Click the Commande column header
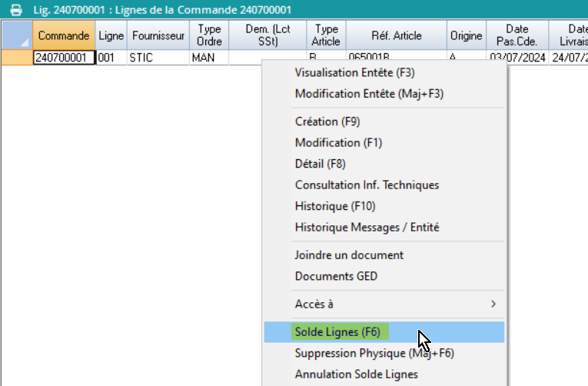588x386 pixels. tap(64, 35)
